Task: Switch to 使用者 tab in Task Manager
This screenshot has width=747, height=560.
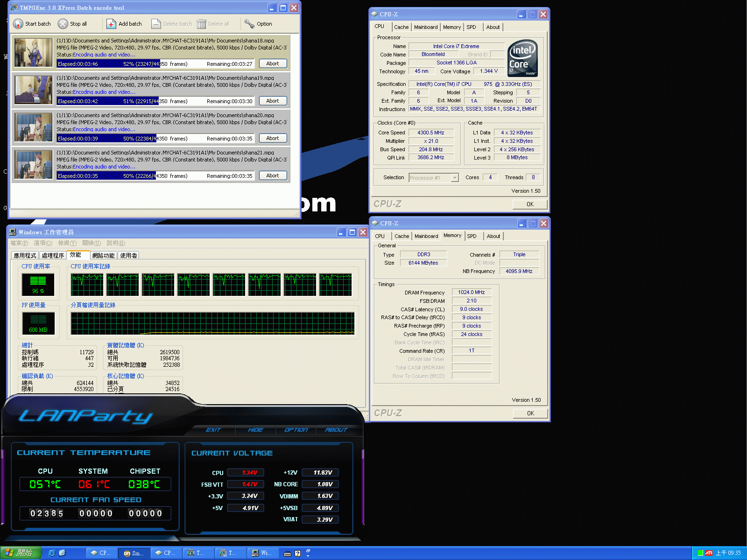Action: point(128,255)
